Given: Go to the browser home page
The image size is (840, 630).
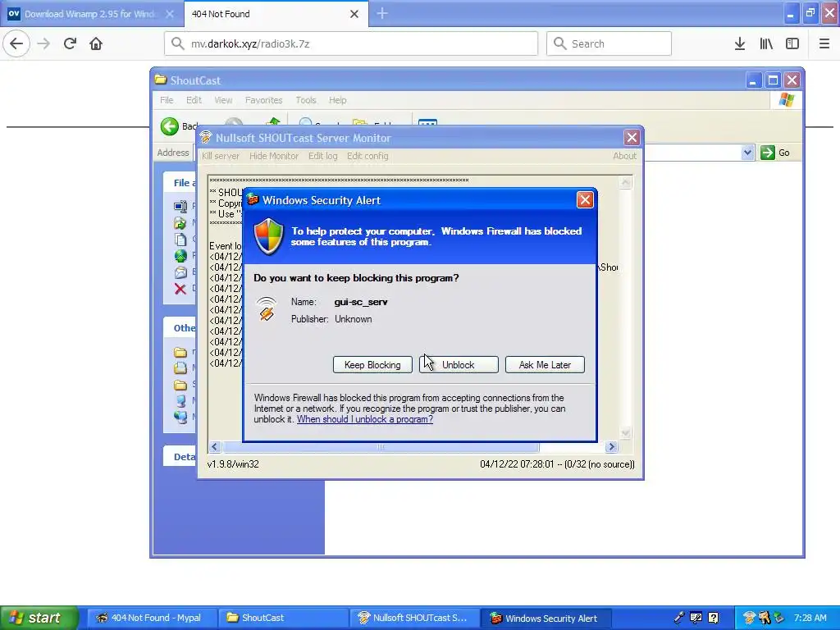Looking at the screenshot, I should [96, 43].
